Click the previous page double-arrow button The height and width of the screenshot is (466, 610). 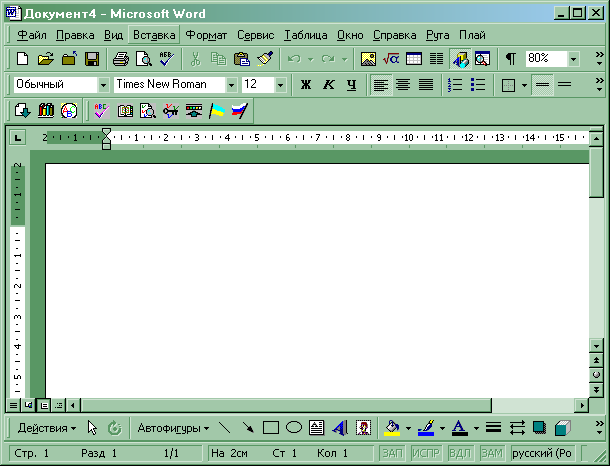click(x=596, y=360)
